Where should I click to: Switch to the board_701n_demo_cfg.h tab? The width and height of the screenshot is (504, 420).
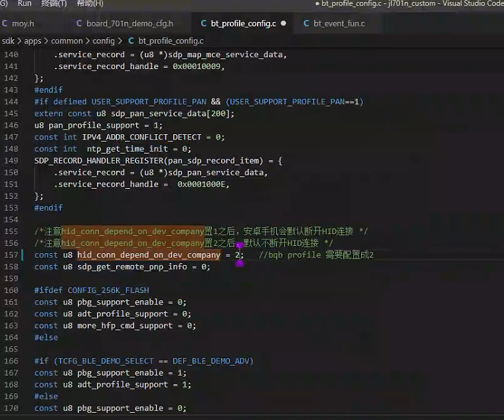(129, 23)
